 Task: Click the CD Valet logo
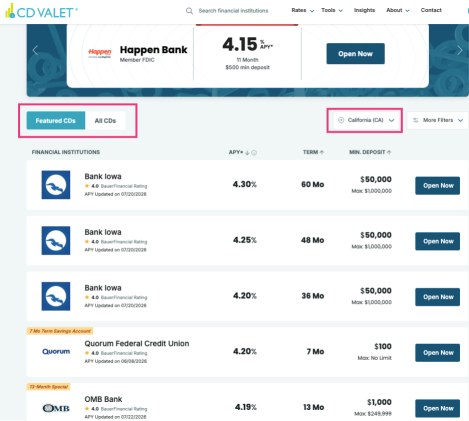(41, 11)
